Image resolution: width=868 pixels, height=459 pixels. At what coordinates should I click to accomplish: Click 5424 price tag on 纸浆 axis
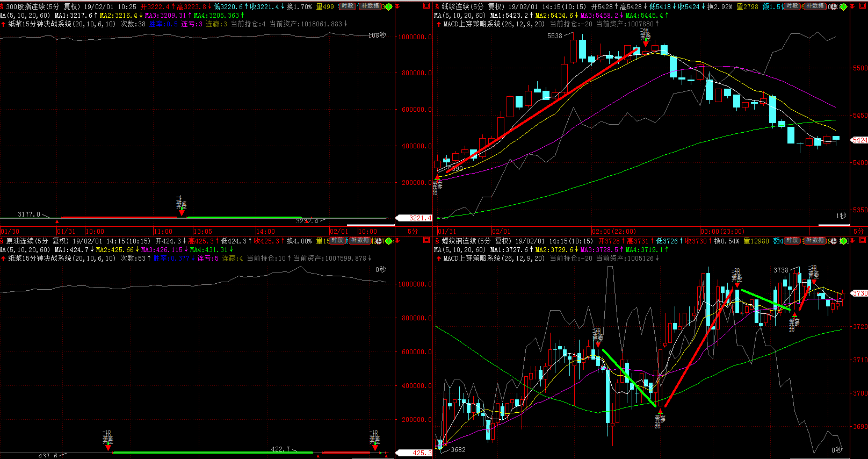click(859, 140)
